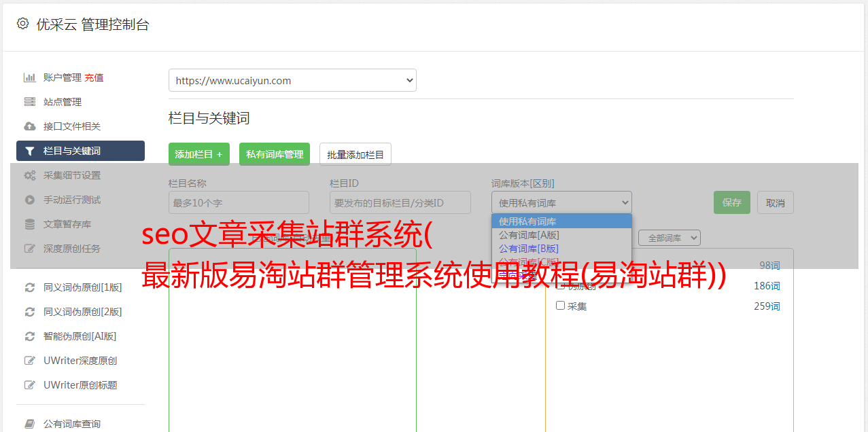Open 手动运行测试 in the sidebar

click(x=72, y=200)
